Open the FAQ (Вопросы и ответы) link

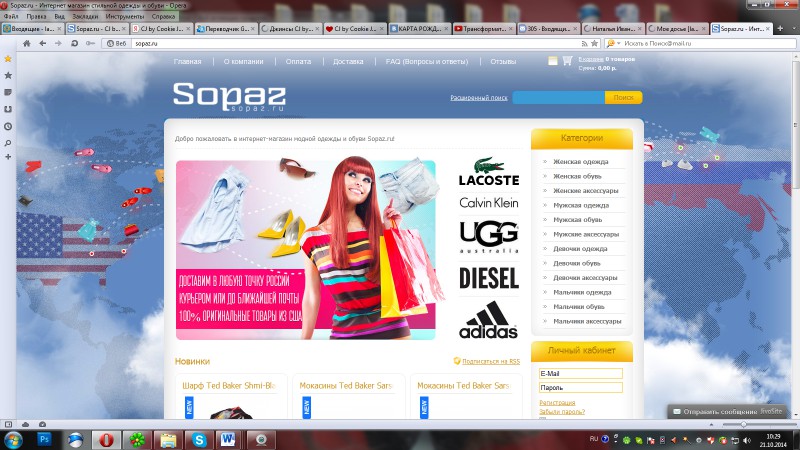[427, 61]
